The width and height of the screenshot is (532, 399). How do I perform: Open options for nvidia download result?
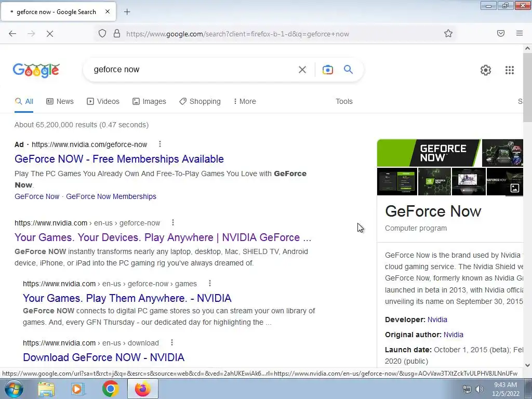[171, 343]
